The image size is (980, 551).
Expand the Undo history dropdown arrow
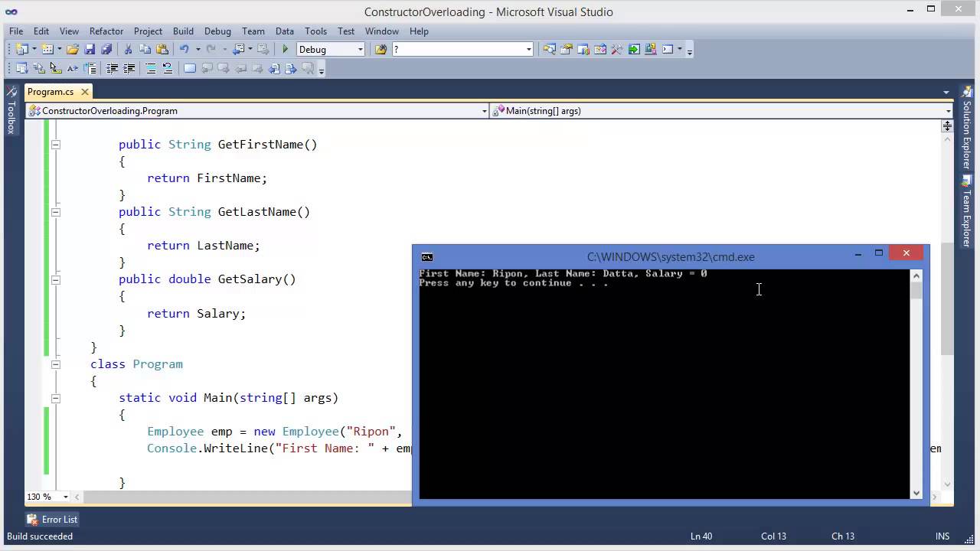[198, 49]
